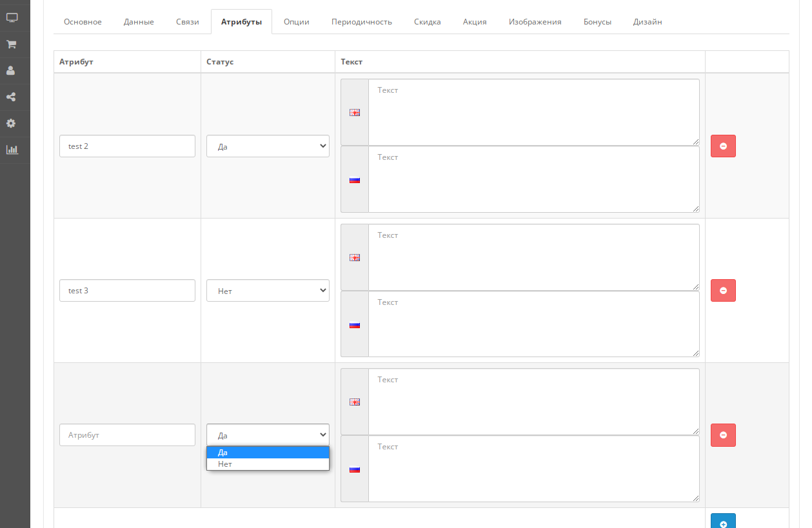Viewport: 812px width, 528px height.
Task: Focus the empty Атрибут input field
Action: pos(127,435)
